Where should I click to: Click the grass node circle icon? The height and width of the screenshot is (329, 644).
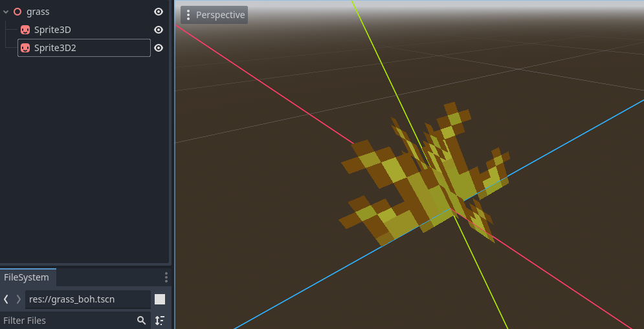[x=17, y=12]
